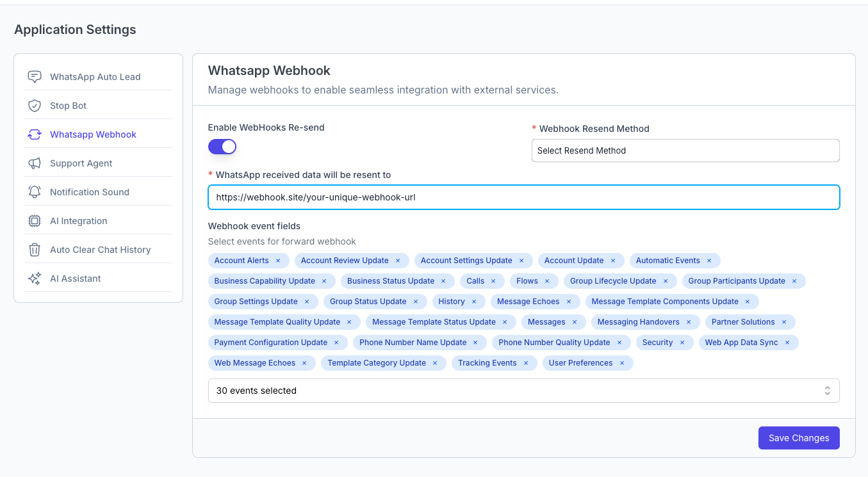Remove the Messages event tag
Image resolution: width=868 pixels, height=477 pixels.
tap(575, 322)
